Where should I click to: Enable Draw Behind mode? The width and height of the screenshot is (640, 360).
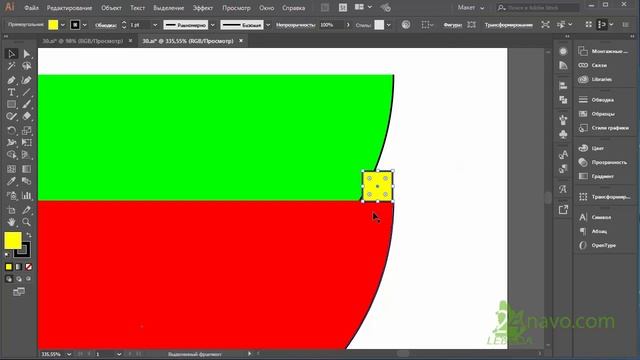pos(19,279)
